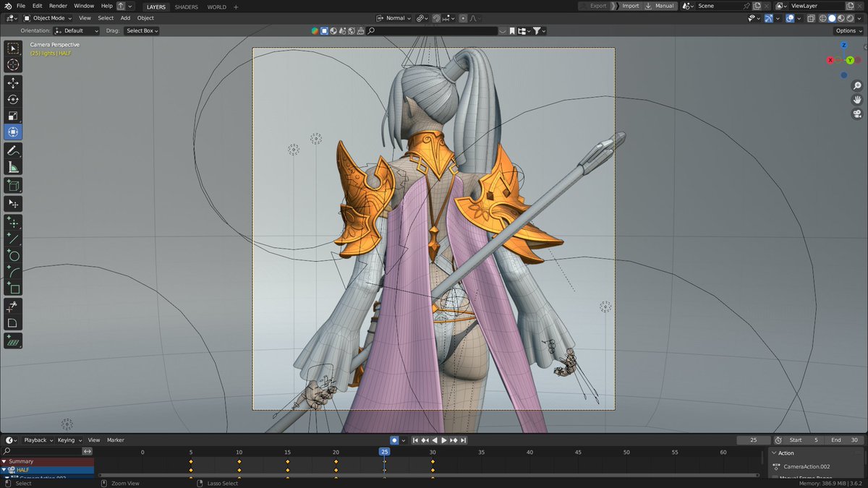
Task: Toggle camera view gizmo icon
Action: [857, 114]
